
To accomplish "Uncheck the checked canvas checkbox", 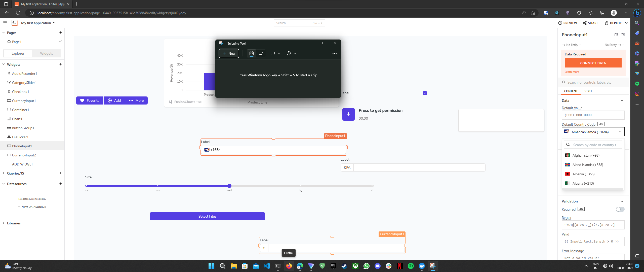I will point(425,93).
